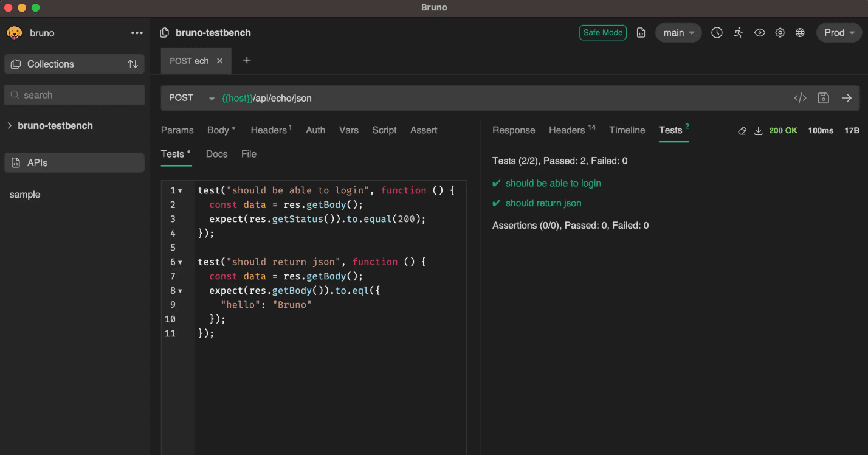Click the Collections button in sidebar

tap(74, 64)
